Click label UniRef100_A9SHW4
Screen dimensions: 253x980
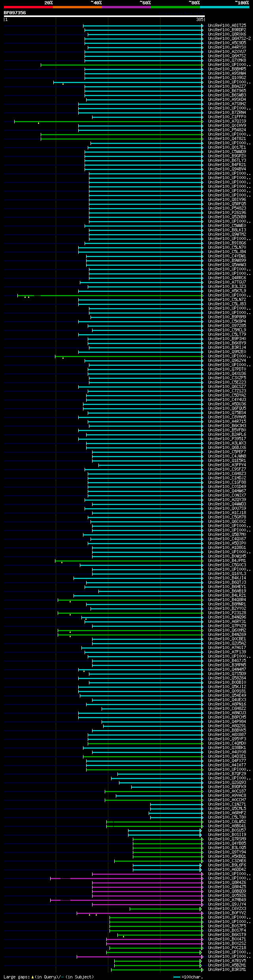[x=227, y=73]
